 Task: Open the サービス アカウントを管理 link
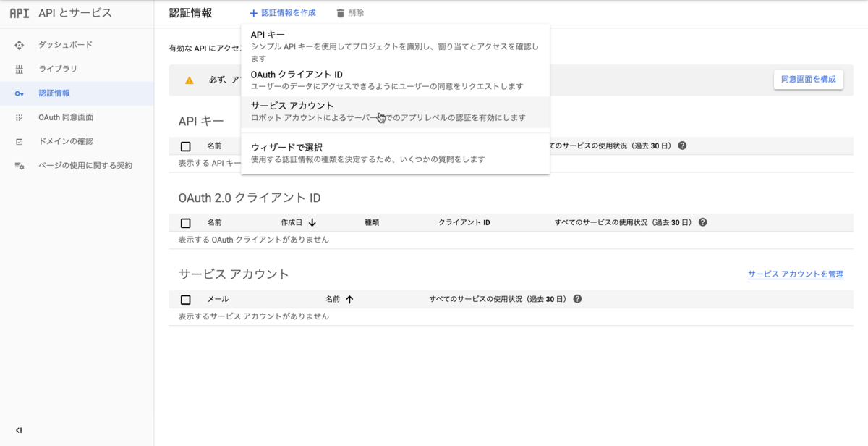796,274
